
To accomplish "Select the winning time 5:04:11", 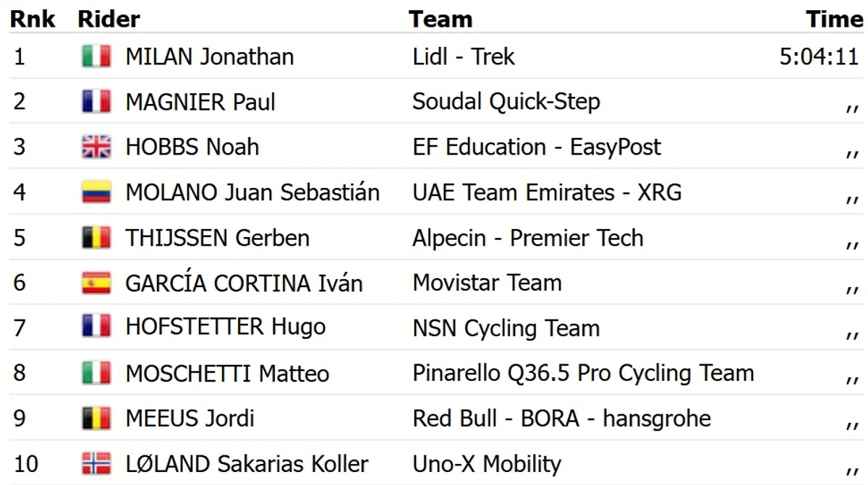I will 819,56.
